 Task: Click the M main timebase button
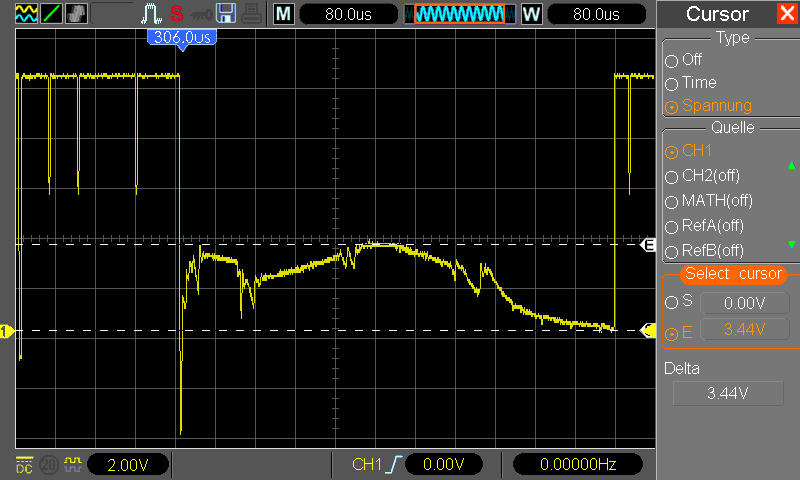click(x=283, y=14)
